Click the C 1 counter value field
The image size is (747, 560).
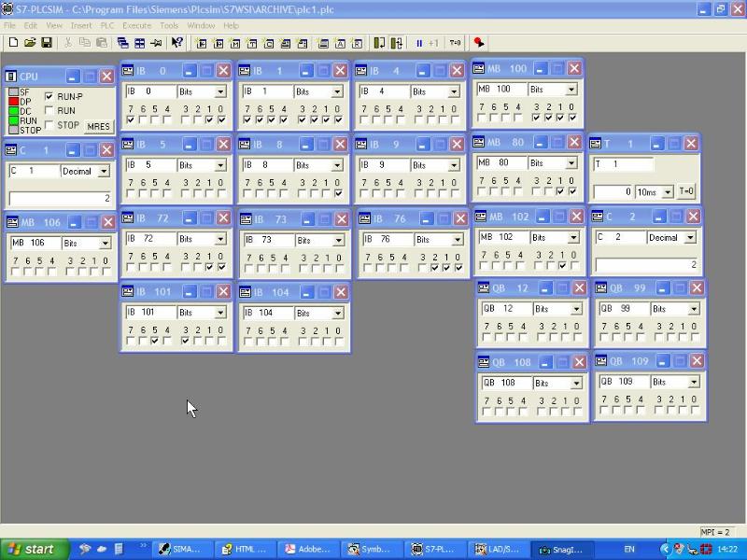61,198
